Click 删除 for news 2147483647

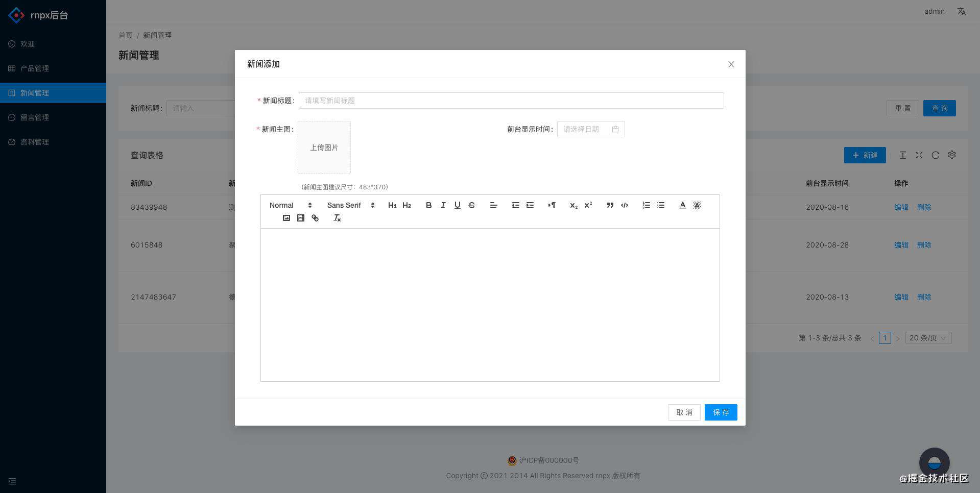pyautogui.click(x=924, y=297)
